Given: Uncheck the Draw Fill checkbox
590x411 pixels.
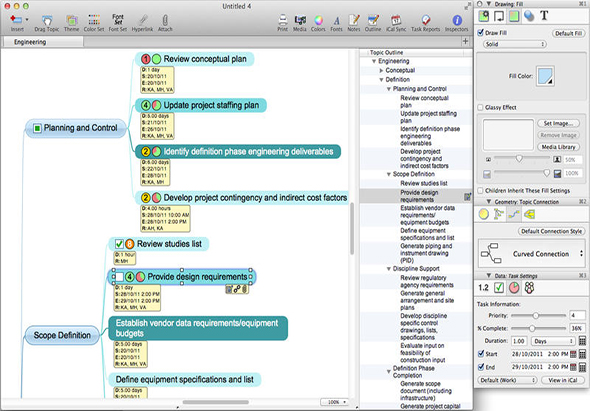Looking at the screenshot, I should click(x=481, y=32).
